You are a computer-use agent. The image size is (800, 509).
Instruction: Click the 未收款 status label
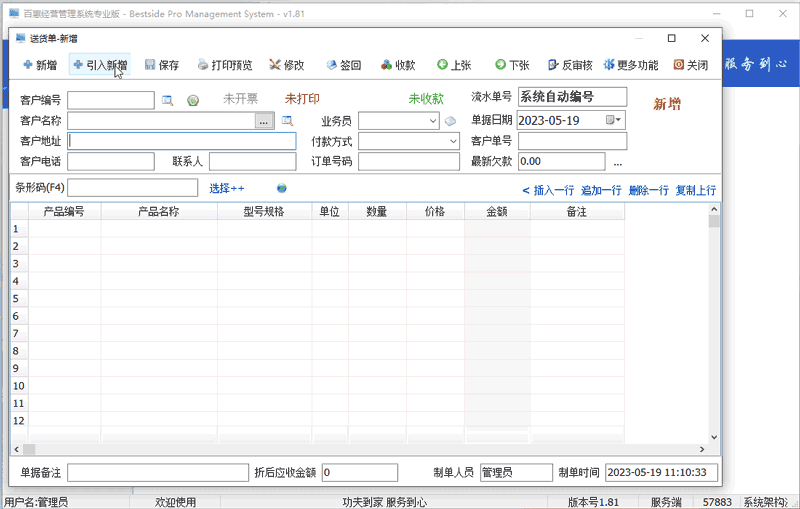(426, 99)
